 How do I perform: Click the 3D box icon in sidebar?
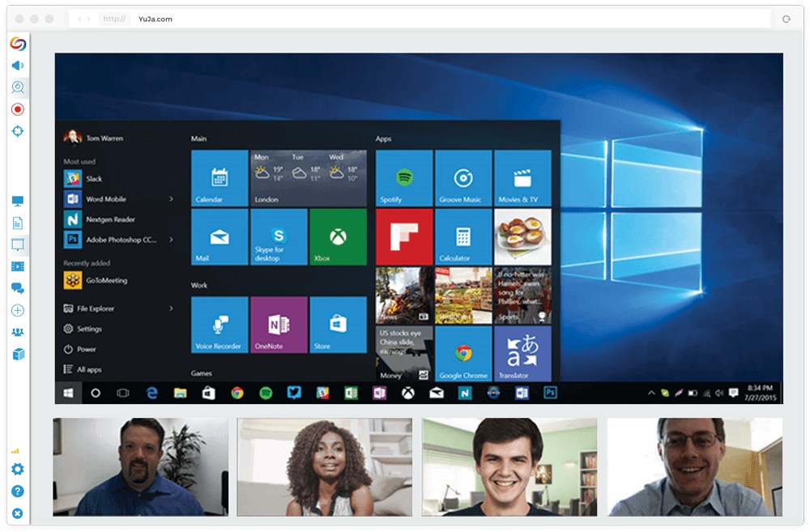(18, 355)
